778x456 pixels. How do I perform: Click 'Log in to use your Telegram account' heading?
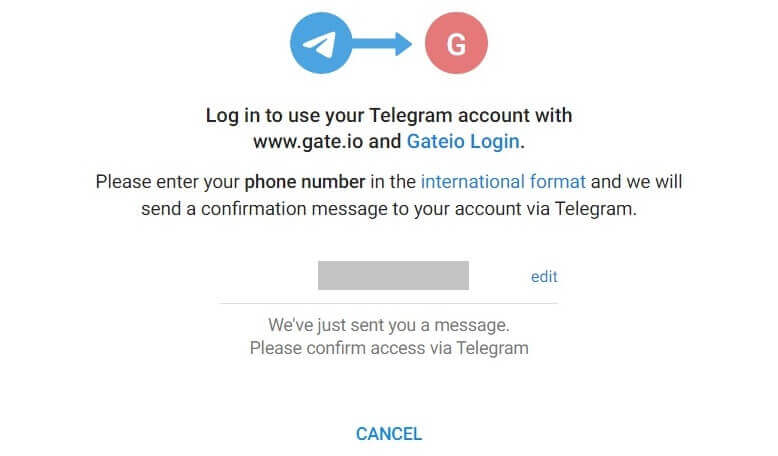(x=388, y=115)
